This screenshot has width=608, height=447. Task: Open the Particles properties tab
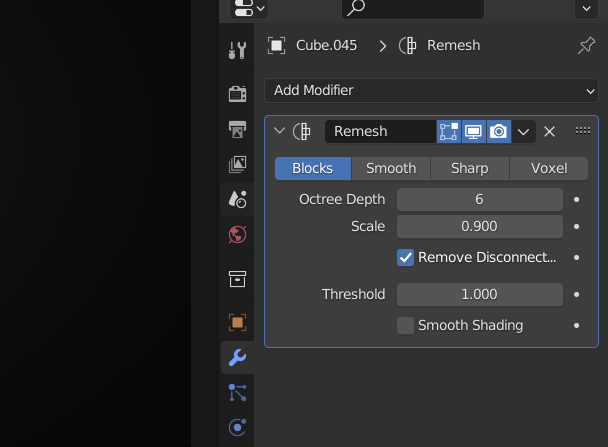[x=237, y=393]
